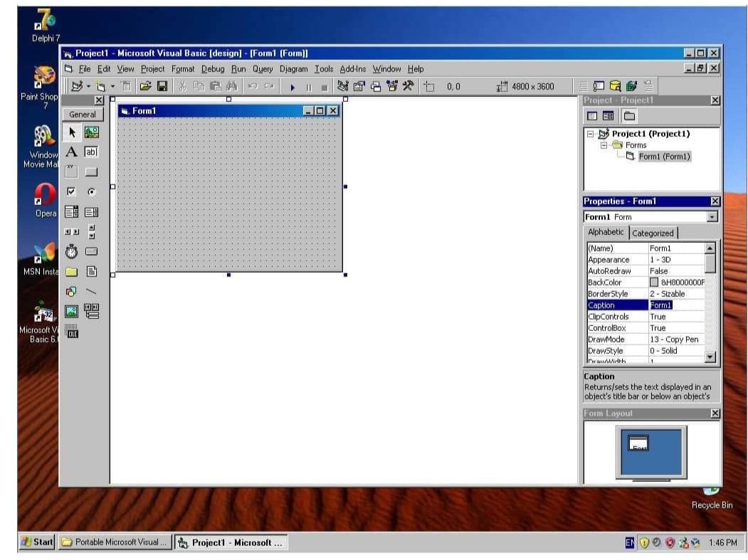Select the Pointer tool in toolbox
This screenshot has height=560, width=748.
[x=72, y=132]
